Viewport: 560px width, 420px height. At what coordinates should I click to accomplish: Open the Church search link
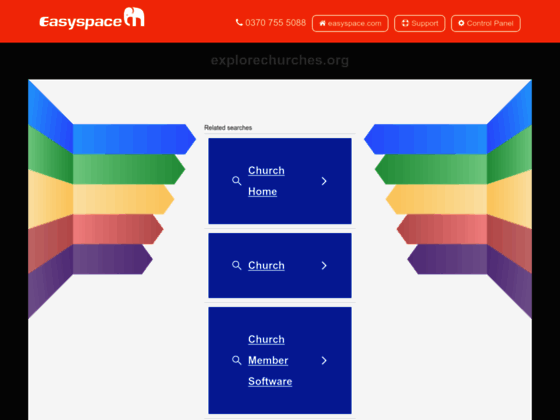[x=266, y=265]
